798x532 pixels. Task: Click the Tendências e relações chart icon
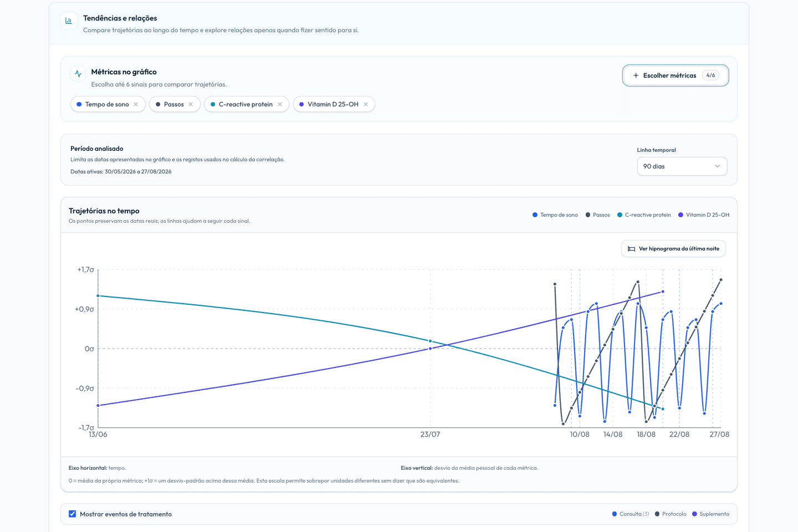click(69, 21)
